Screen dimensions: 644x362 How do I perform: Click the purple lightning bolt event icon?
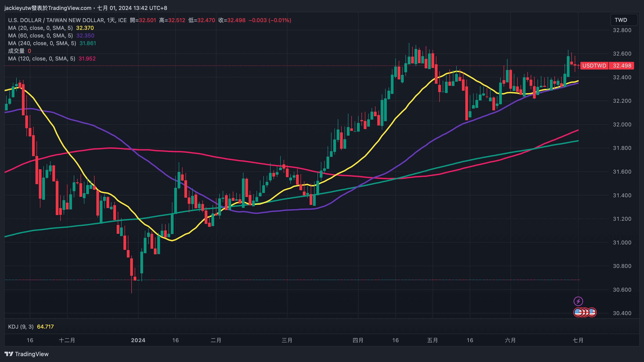coord(578,301)
